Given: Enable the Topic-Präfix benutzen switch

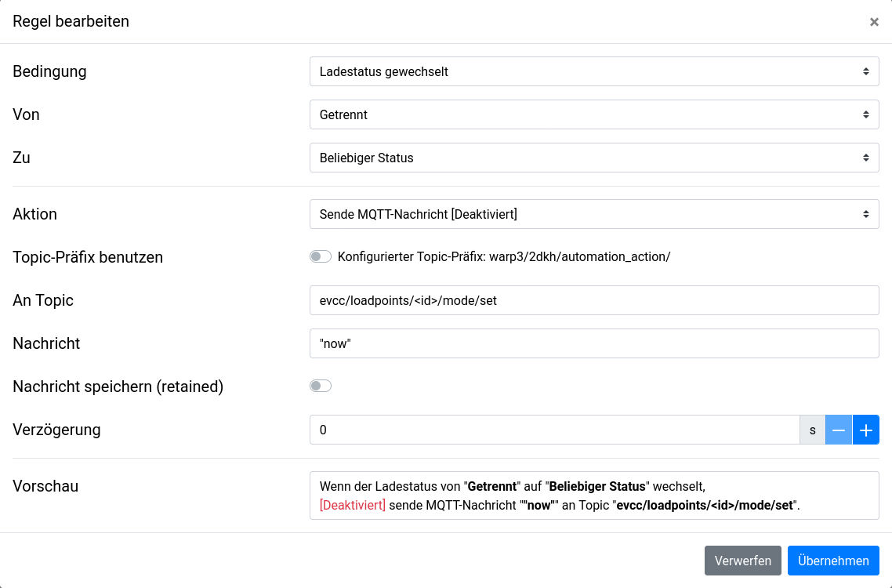Looking at the screenshot, I should (x=321, y=256).
